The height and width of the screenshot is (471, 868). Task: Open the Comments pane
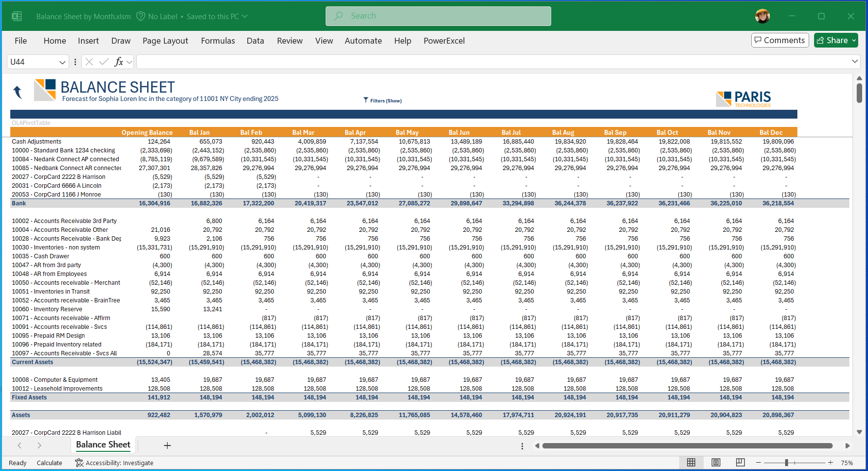[x=779, y=40]
